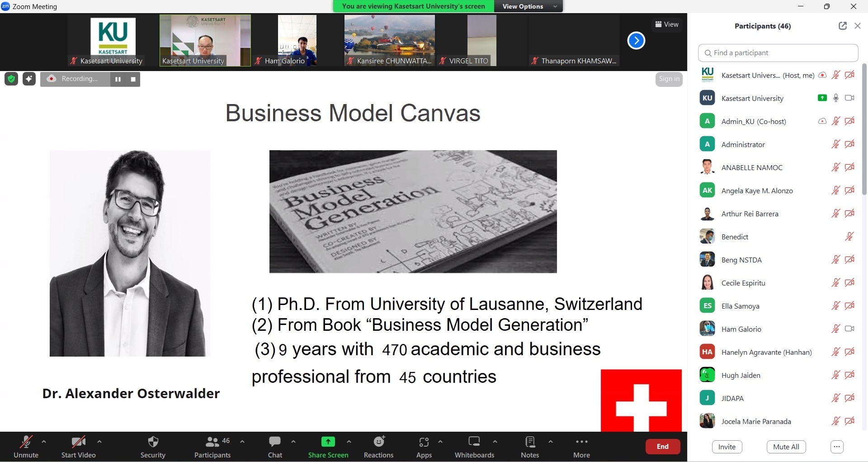This screenshot has width=868, height=462.
Task: Close the Participants panel
Action: coord(857,26)
